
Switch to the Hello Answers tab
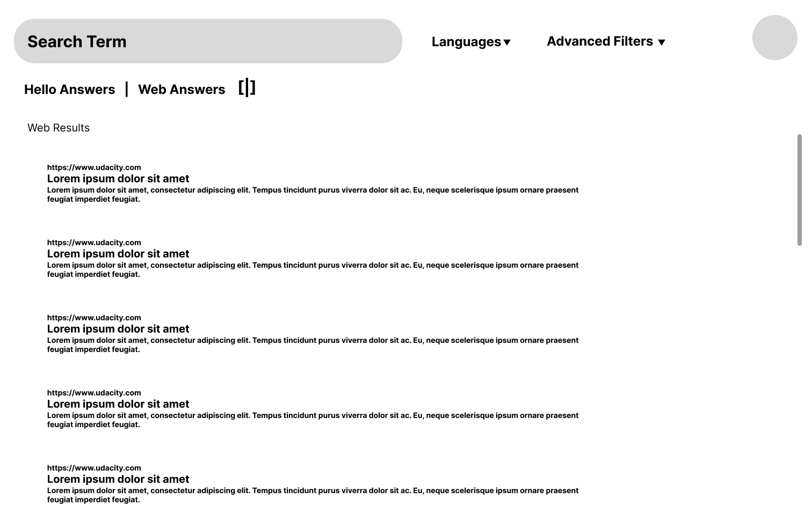click(70, 89)
